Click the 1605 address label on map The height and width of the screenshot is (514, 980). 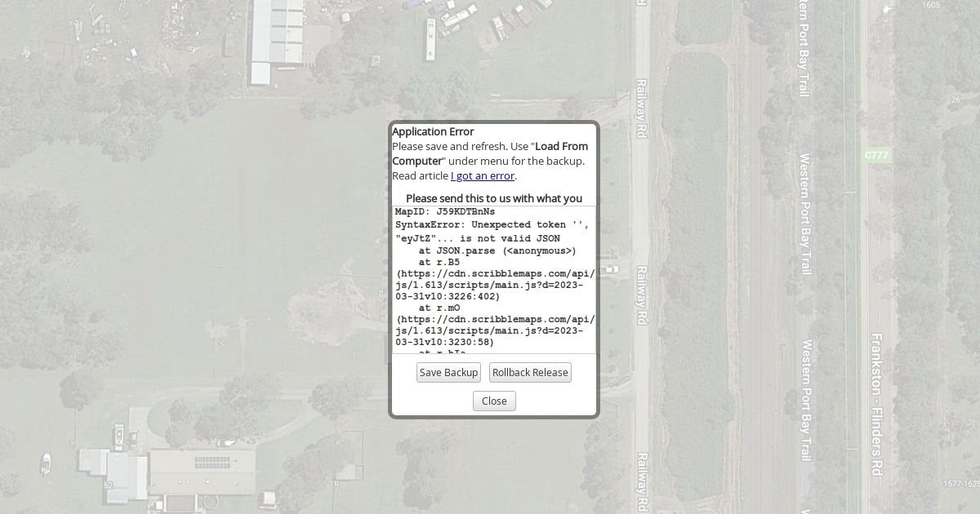[x=931, y=5]
